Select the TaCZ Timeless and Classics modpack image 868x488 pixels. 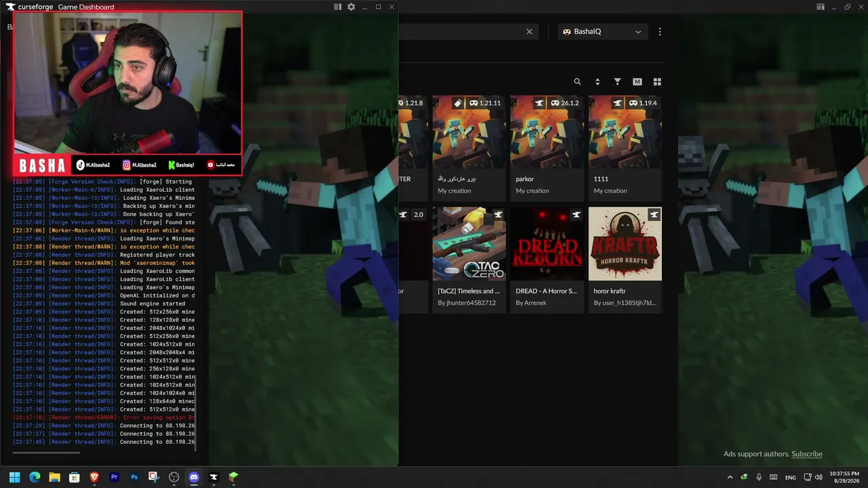(469, 244)
